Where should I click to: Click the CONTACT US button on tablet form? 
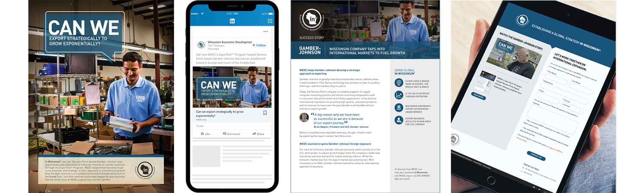535,156
